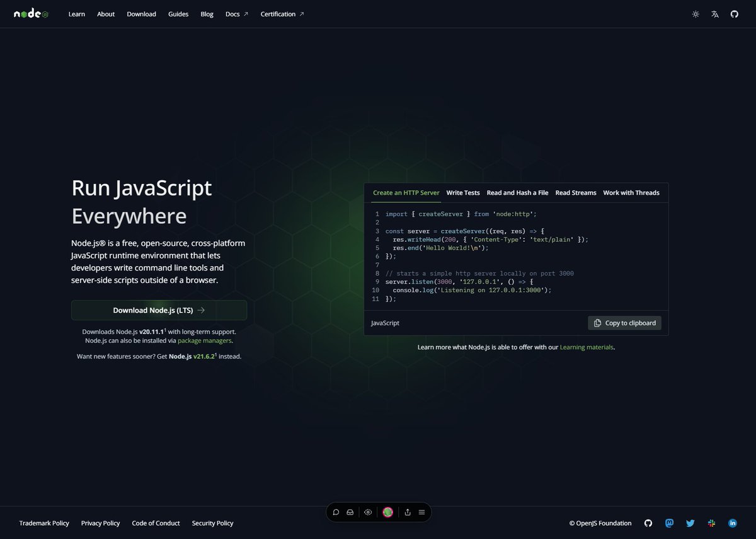Open the Security Policy footer link

coord(212,523)
